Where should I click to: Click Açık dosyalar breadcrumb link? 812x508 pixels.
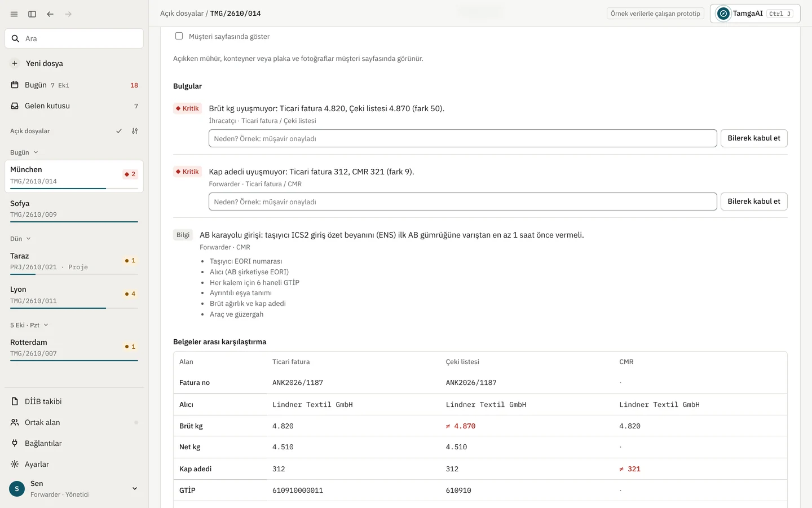point(182,14)
